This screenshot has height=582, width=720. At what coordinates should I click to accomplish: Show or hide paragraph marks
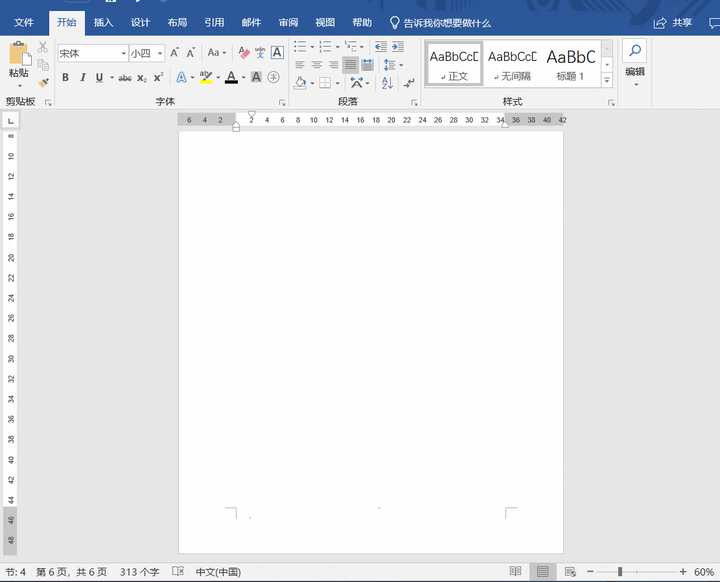(x=408, y=83)
